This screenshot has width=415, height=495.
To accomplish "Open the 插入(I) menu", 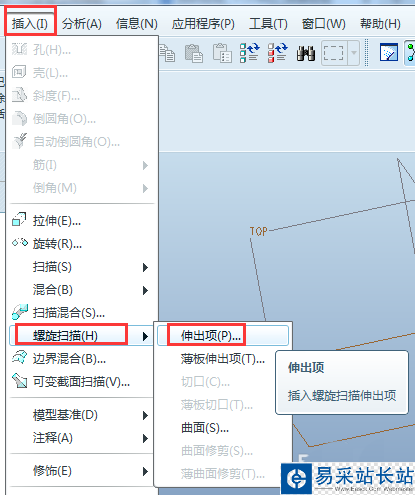I will [x=30, y=23].
